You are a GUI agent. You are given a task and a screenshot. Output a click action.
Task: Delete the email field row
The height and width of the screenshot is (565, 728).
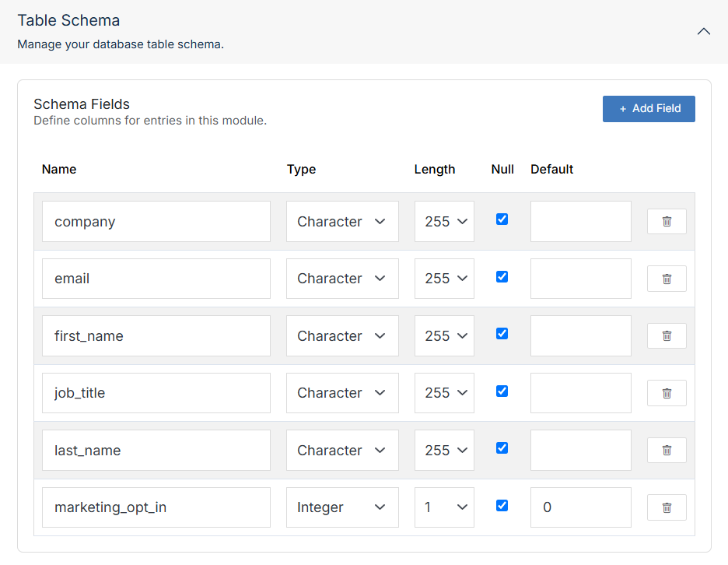click(x=667, y=279)
